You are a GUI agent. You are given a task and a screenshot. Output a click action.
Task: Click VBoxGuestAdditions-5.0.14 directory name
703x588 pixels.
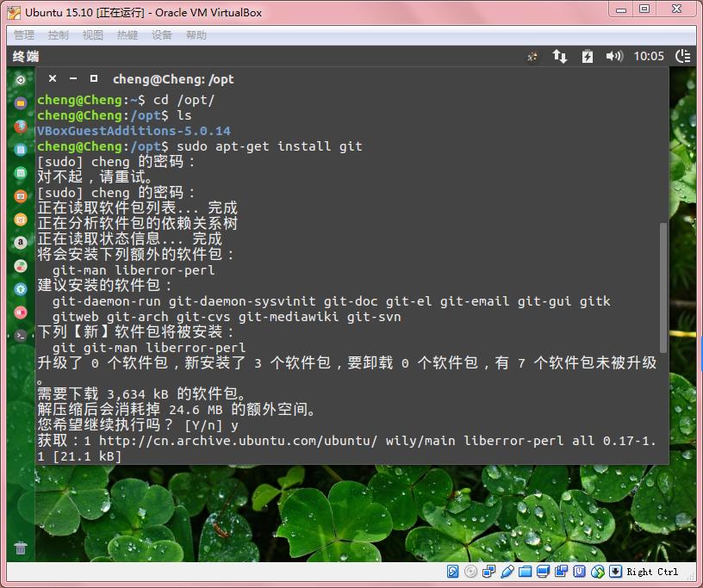(134, 131)
